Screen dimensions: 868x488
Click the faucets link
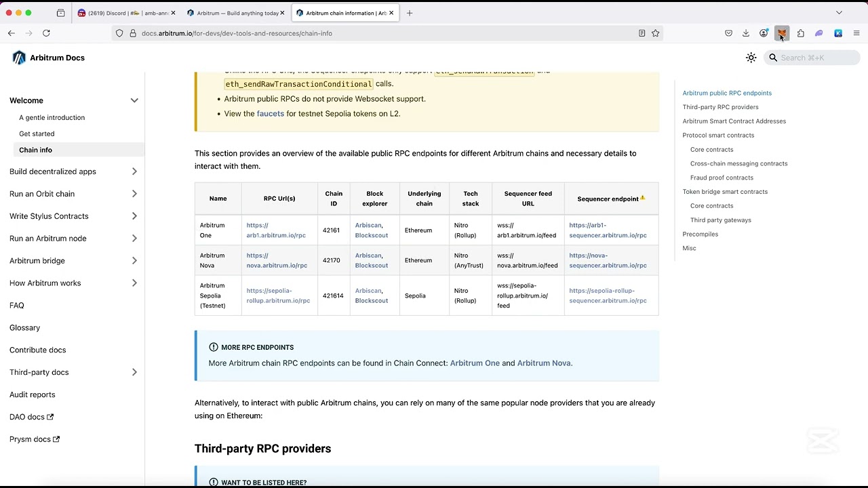[270, 114]
